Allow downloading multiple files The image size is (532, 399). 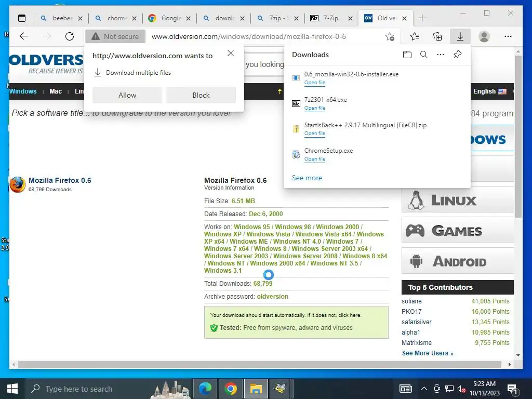click(127, 95)
